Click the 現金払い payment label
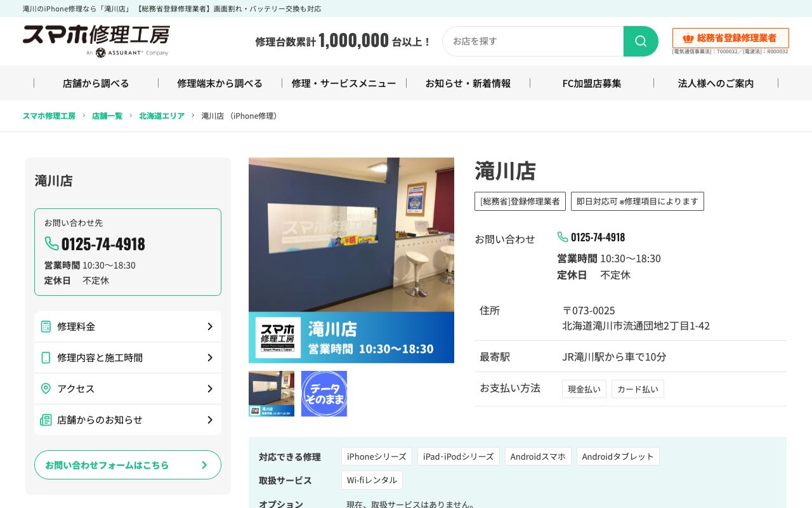 (584, 389)
